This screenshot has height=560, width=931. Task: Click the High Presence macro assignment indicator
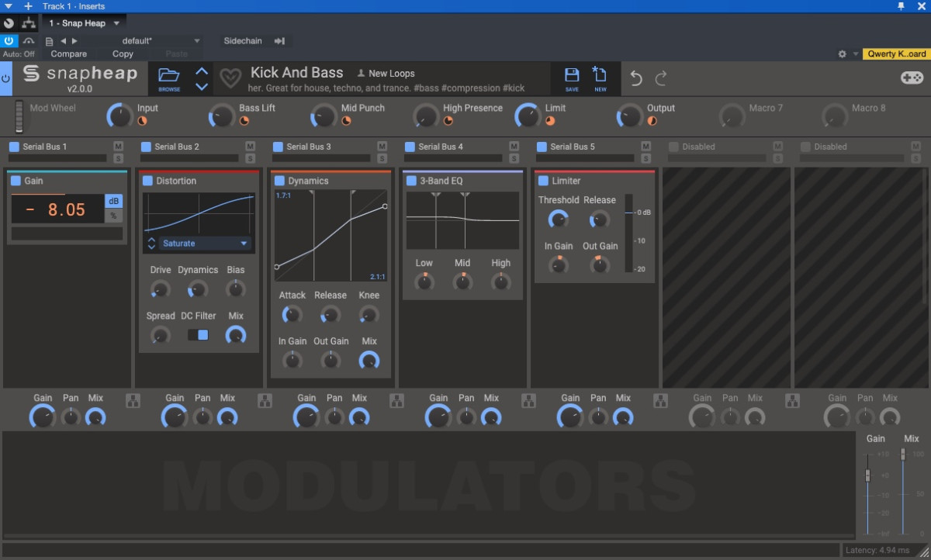[448, 121]
